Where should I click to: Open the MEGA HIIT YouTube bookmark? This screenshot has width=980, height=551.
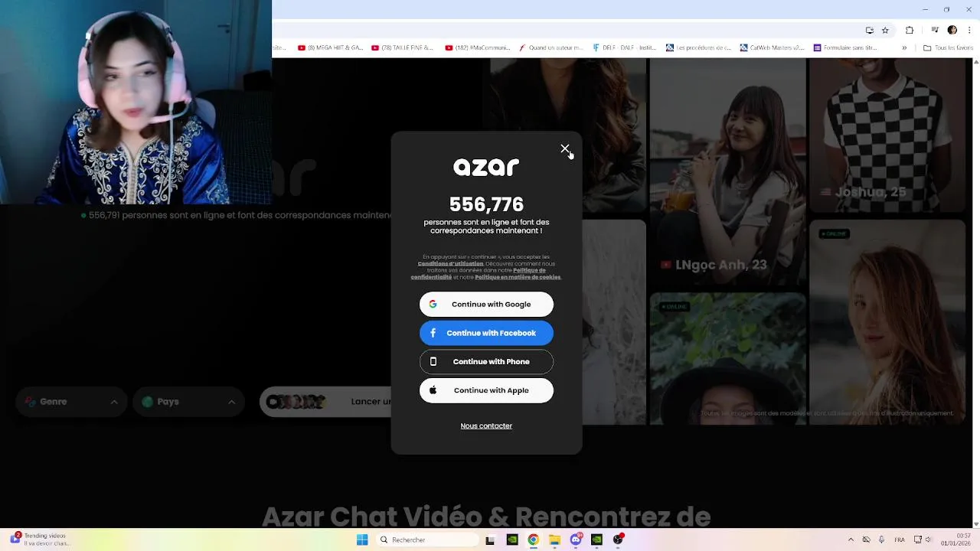(330, 47)
